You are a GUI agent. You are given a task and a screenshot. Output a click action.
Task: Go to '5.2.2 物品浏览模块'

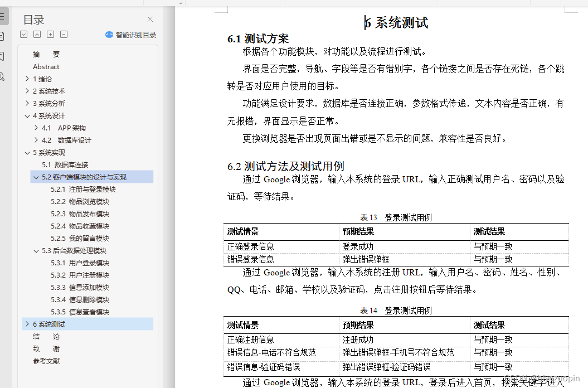[x=80, y=201]
